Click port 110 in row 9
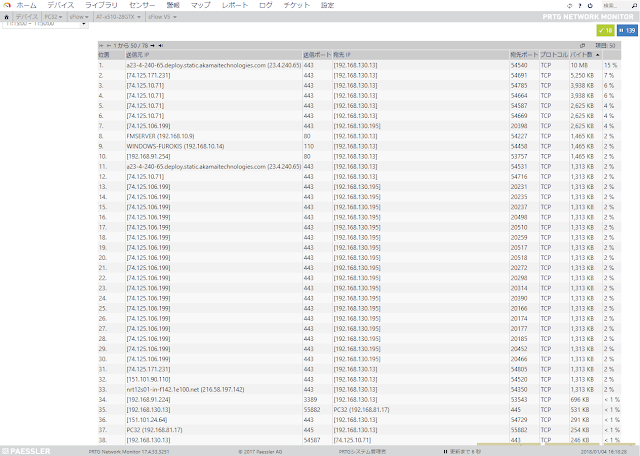Image resolution: width=640 pixels, height=456 pixels. pyautogui.click(x=309, y=147)
